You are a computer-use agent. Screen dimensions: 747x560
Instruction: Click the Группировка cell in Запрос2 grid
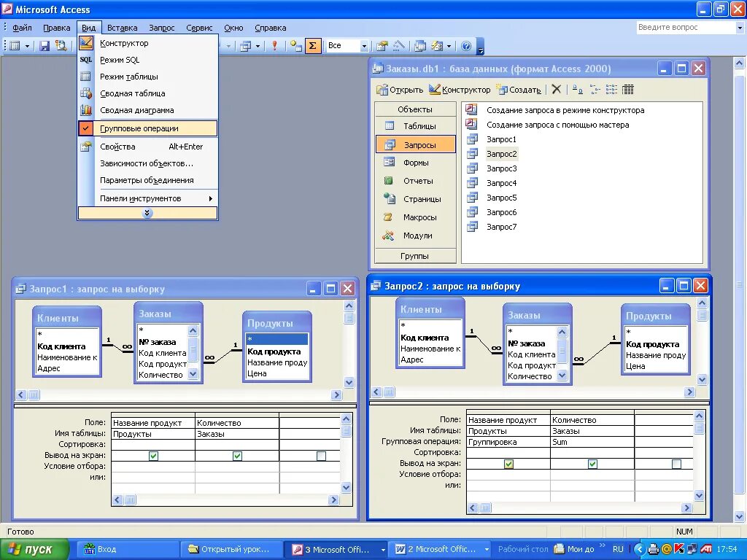tap(508, 442)
